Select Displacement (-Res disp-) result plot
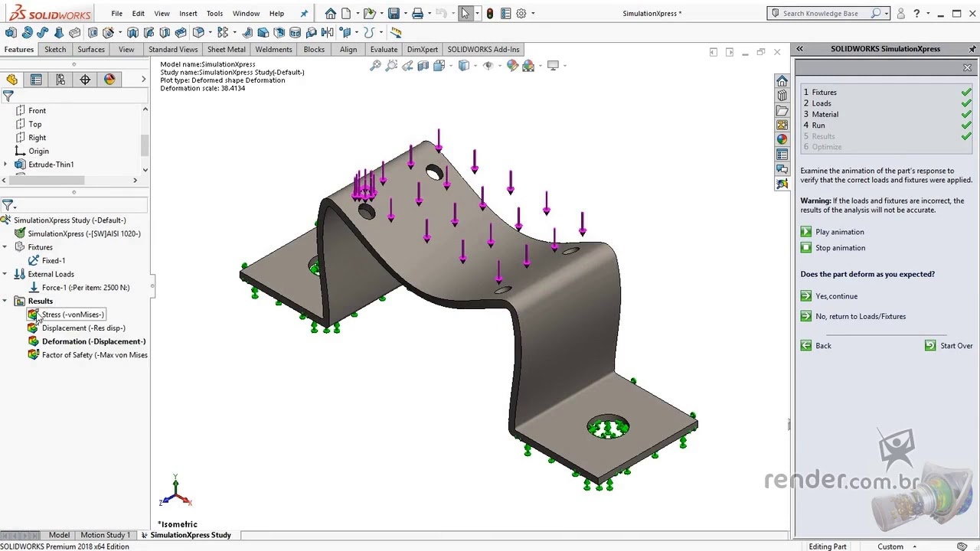980x551 pixels. 83,328
